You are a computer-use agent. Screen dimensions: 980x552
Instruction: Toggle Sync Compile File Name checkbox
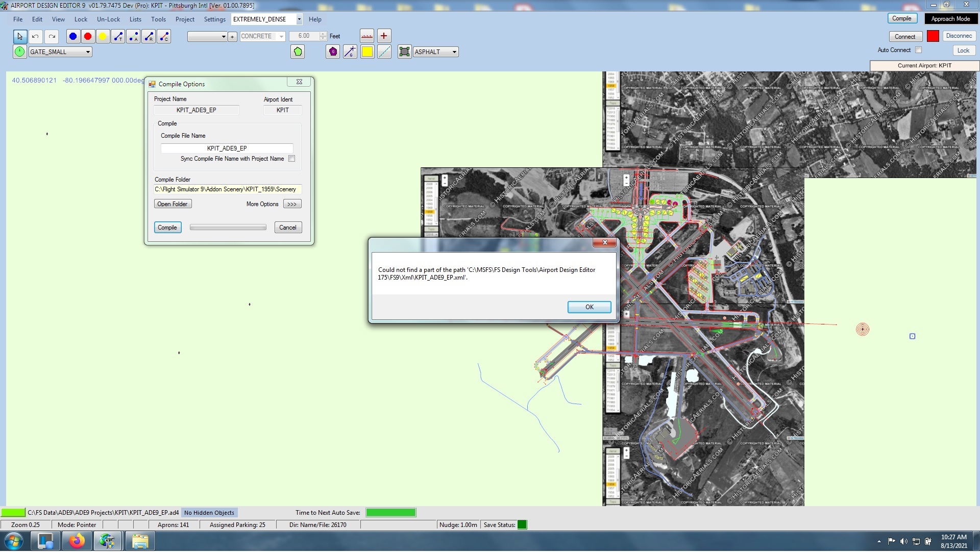pos(292,159)
